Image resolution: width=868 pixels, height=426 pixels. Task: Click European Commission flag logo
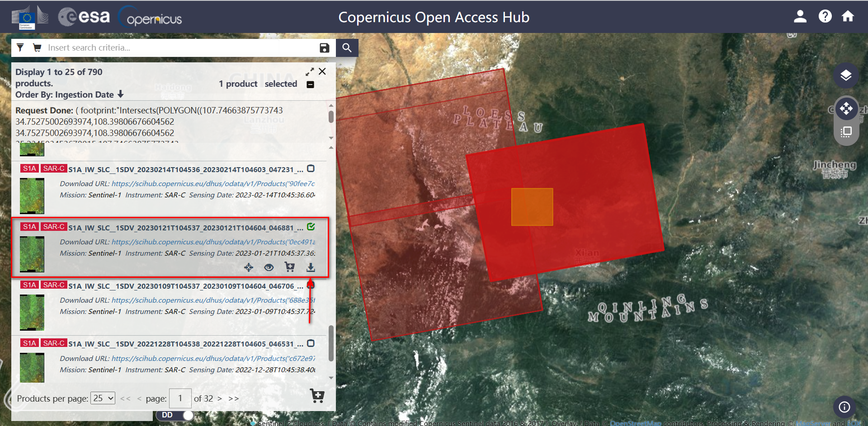click(29, 18)
